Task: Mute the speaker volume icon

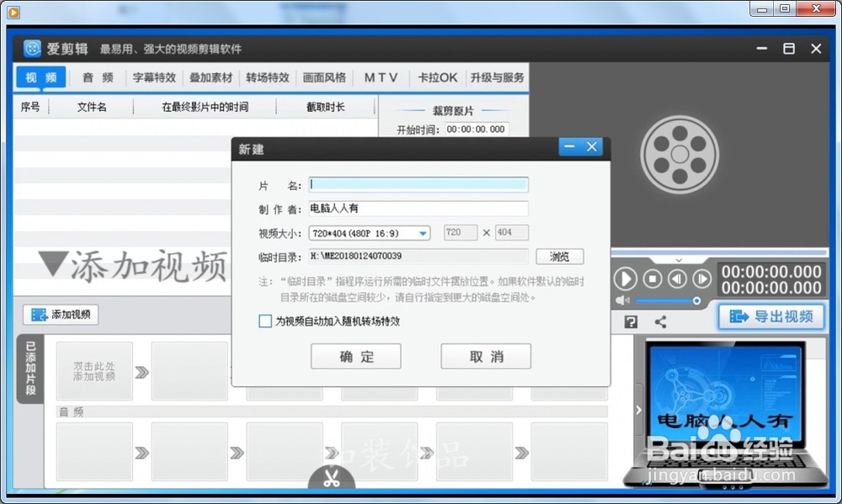Action: click(622, 300)
